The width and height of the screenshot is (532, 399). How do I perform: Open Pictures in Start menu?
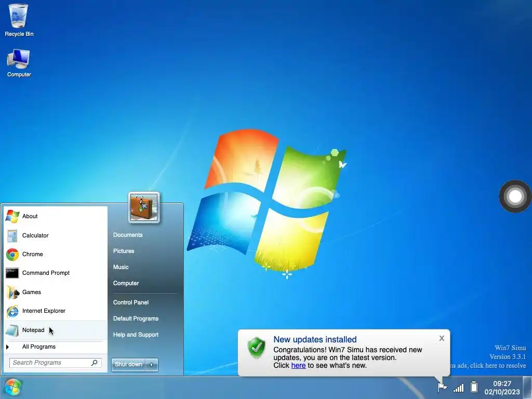(x=124, y=251)
